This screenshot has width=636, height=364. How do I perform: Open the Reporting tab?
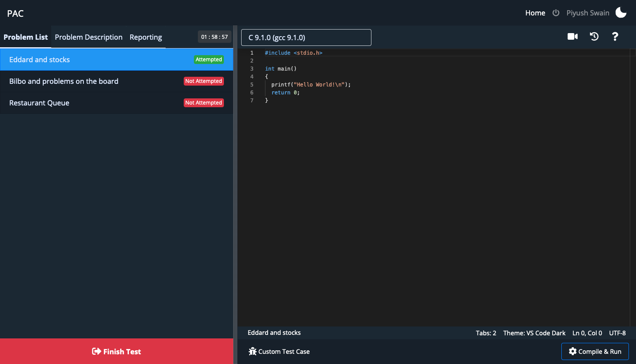coord(146,37)
